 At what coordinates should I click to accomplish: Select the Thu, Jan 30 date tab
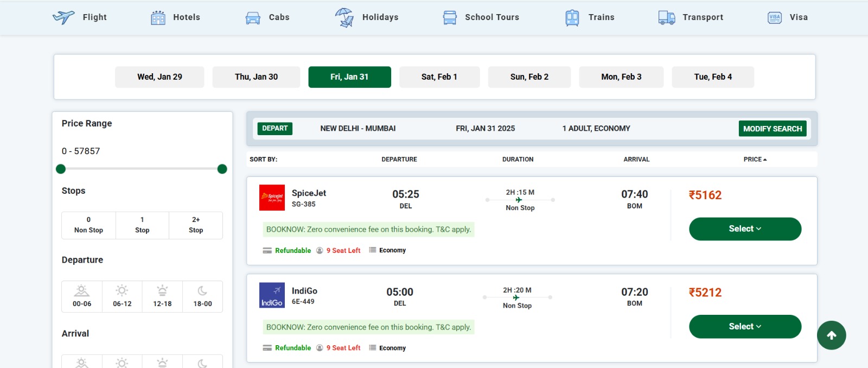coord(256,77)
